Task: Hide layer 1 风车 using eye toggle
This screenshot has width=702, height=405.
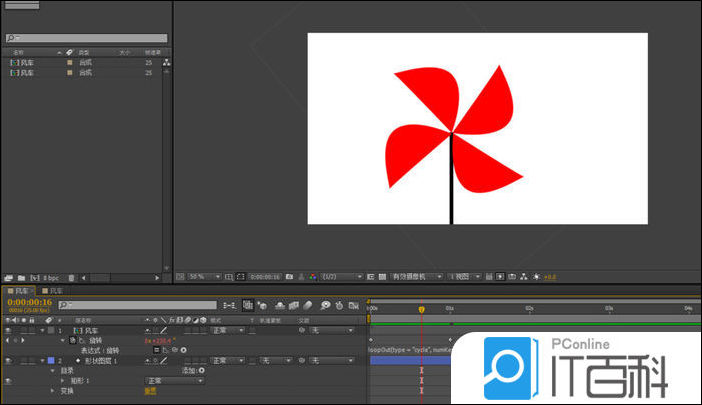Action: [x=8, y=330]
